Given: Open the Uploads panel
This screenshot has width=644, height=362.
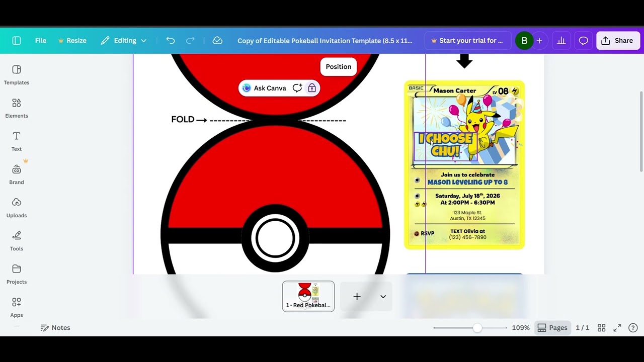Looking at the screenshot, I should (x=17, y=208).
